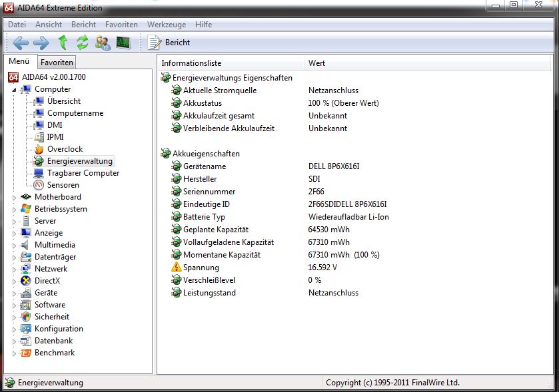Open the green monitor diagnostics icon
The height and width of the screenshot is (392, 559).
(123, 43)
